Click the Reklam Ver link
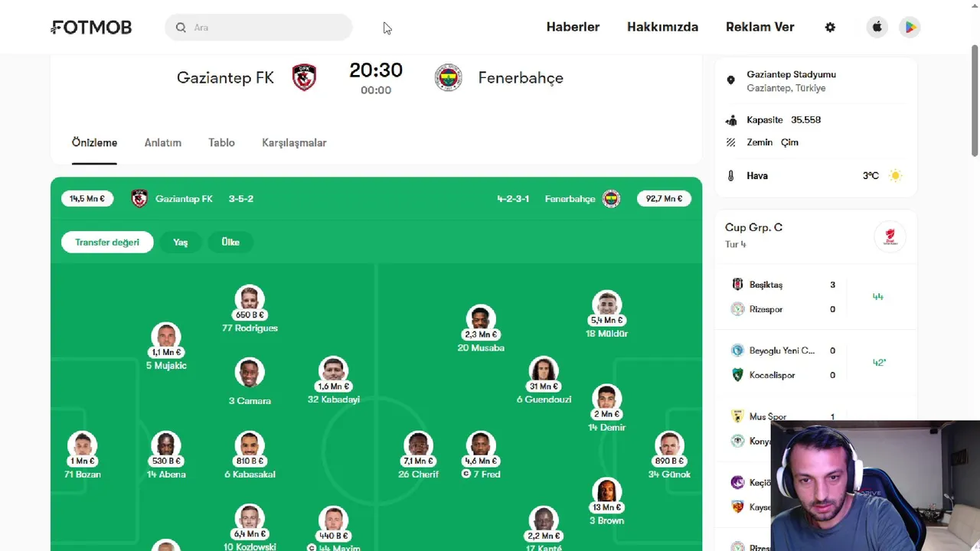This screenshot has width=980, height=551. tap(759, 28)
